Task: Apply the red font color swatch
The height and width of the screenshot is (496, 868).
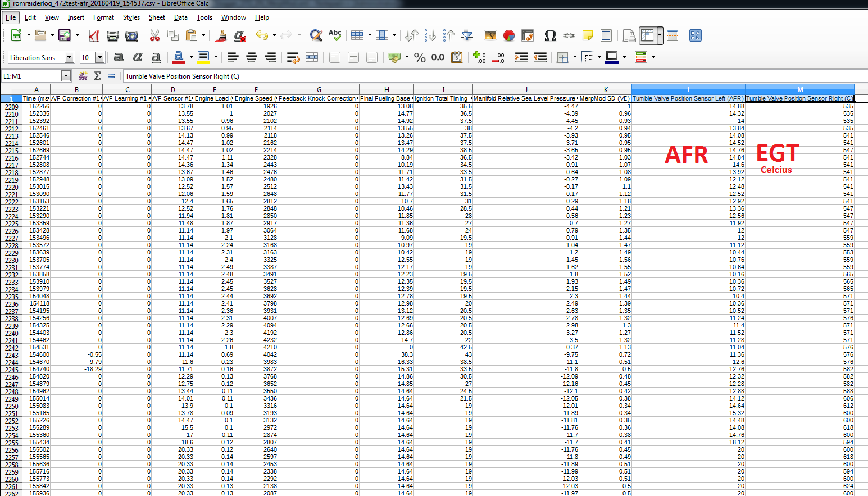Action: (x=179, y=57)
